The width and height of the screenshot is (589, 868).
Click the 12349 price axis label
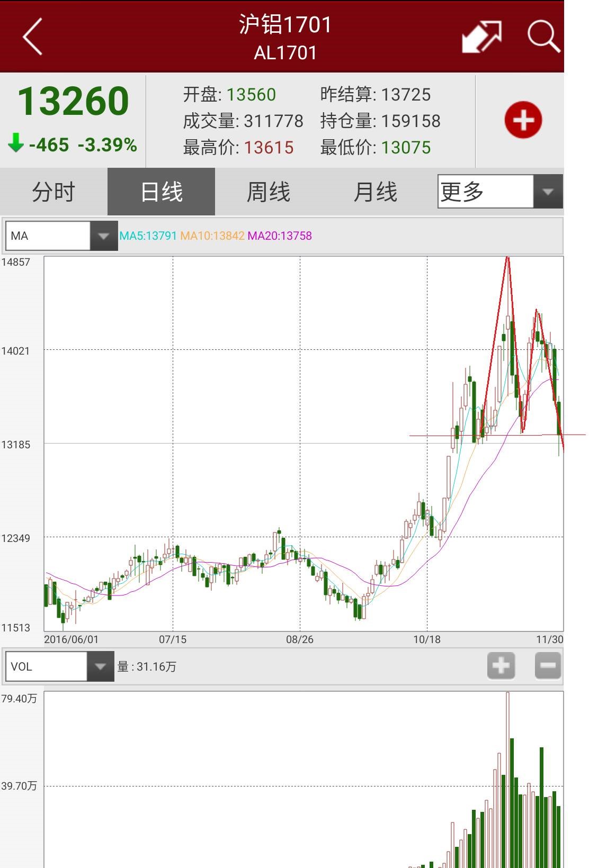point(16,538)
